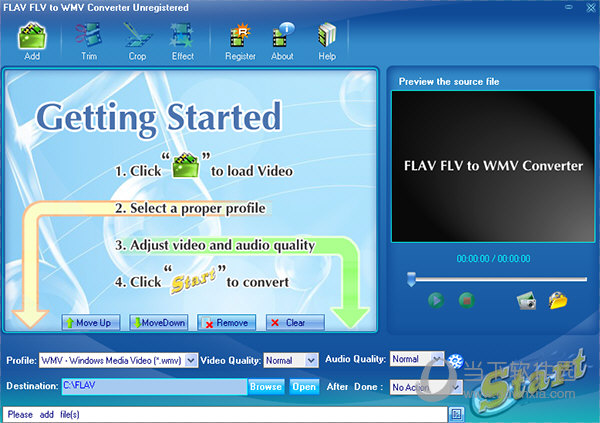Open the destination folder
The height and width of the screenshot is (423, 600).
(x=304, y=387)
